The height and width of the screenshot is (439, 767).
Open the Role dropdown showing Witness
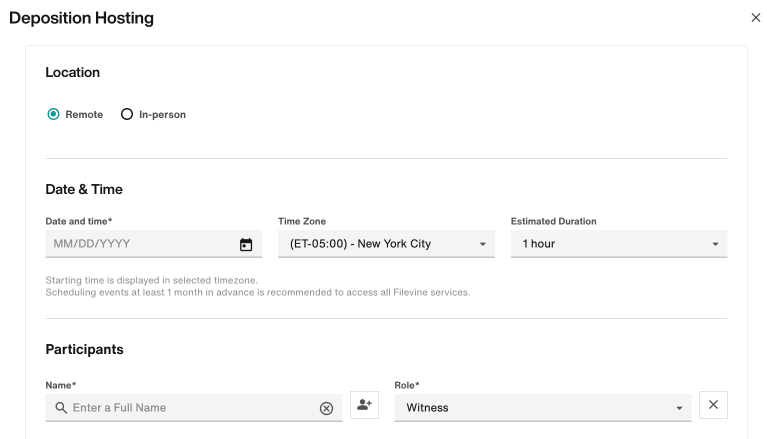tap(542, 408)
